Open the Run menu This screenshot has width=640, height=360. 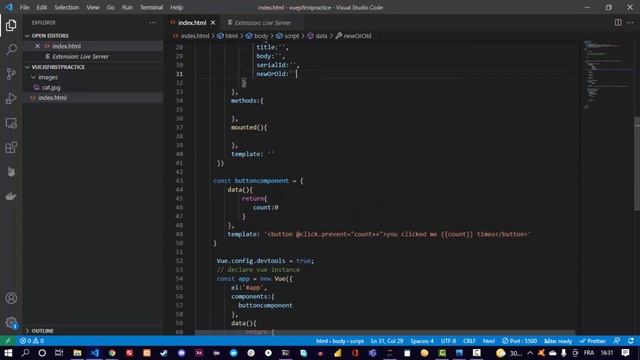click(127, 7)
